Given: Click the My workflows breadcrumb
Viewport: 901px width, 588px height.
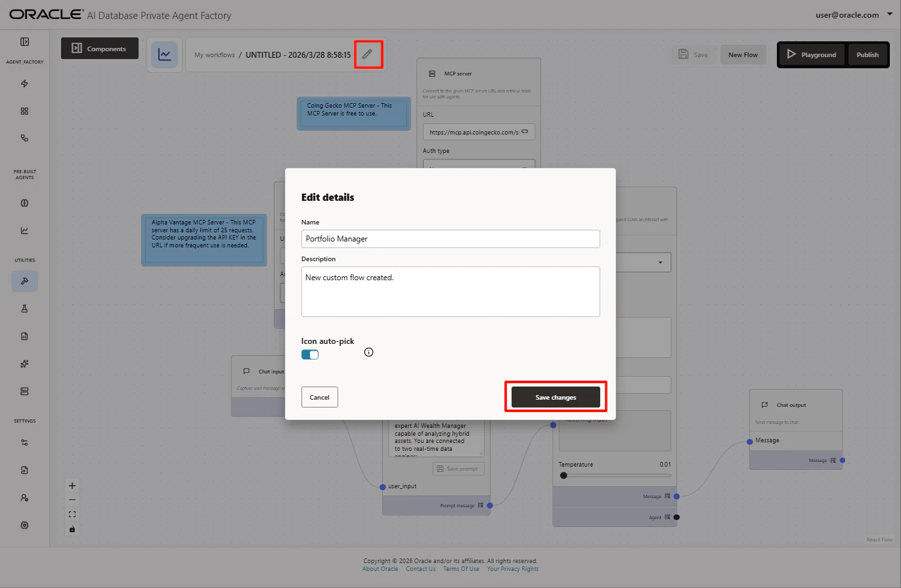Looking at the screenshot, I should [x=214, y=55].
